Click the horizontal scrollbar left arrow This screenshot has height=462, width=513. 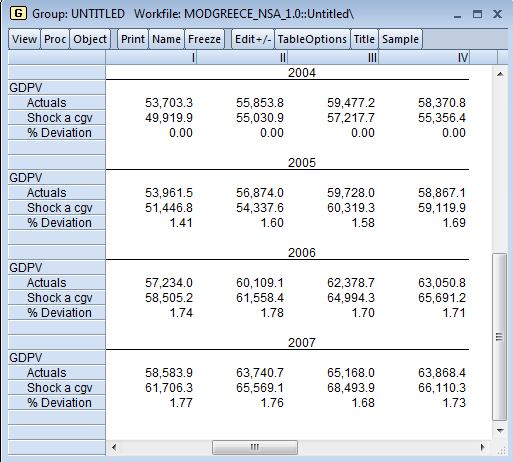pyautogui.click(x=114, y=447)
